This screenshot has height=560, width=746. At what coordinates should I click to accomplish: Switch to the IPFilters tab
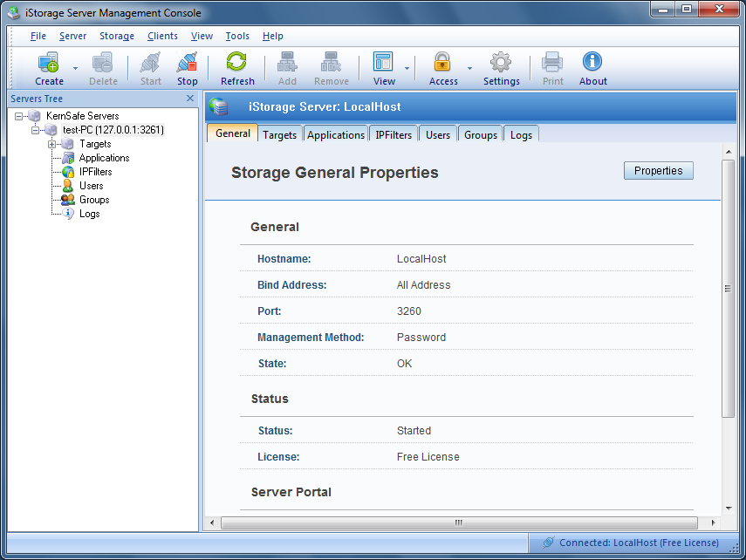tap(394, 134)
